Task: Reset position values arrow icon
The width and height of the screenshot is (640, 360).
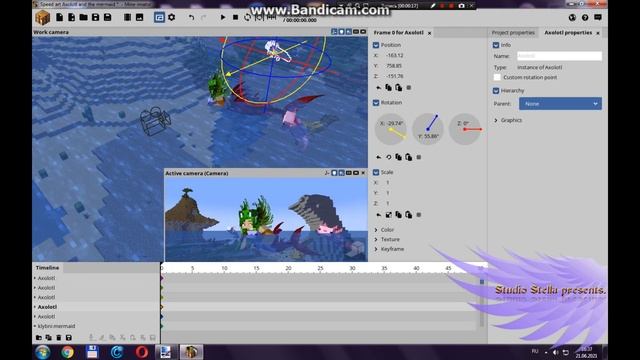Action: pyautogui.click(x=378, y=88)
